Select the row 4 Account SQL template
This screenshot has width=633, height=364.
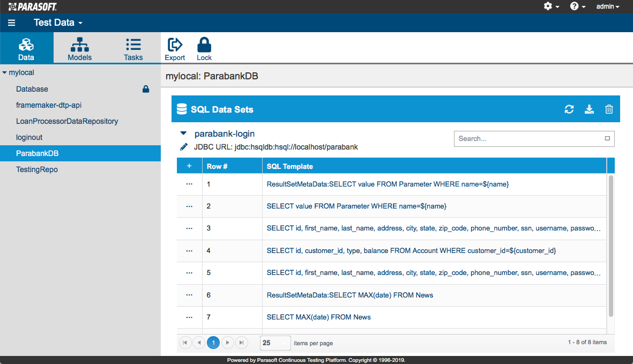[411, 250]
